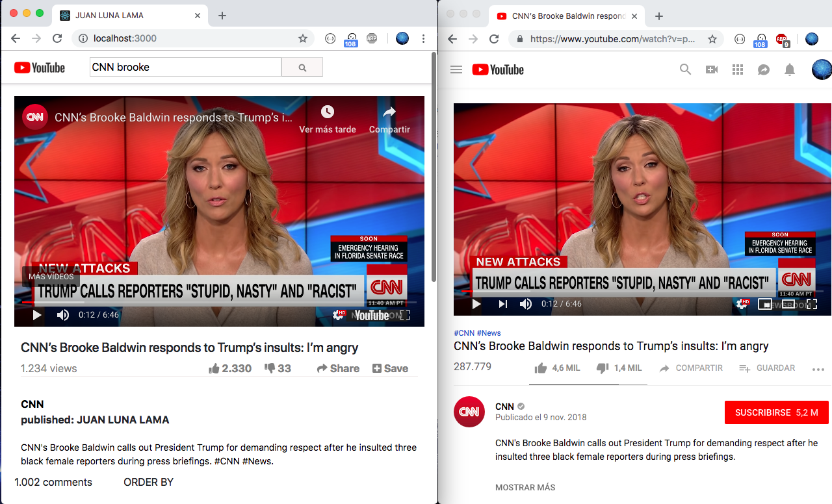Open the ORDER BY comments sorting option
The width and height of the screenshot is (832, 504).
pyautogui.click(x=149, y=482)
